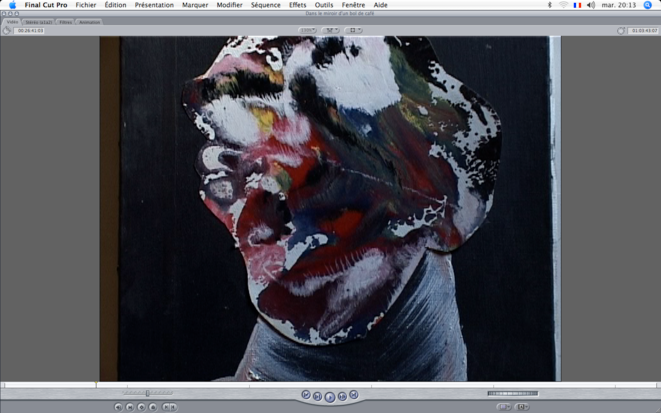Click the volume icon in the menu bar

[x=591, y=5]
